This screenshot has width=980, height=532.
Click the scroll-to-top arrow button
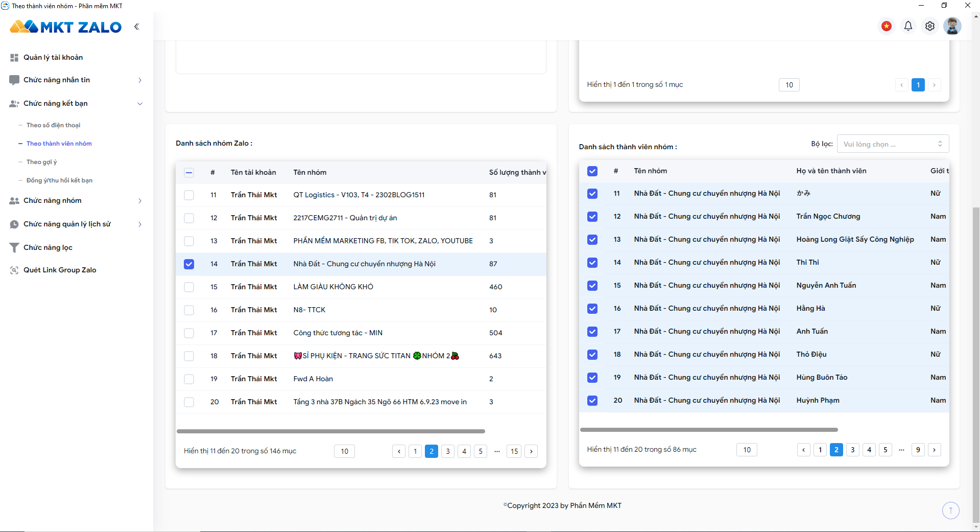click(x=950, y=510)
